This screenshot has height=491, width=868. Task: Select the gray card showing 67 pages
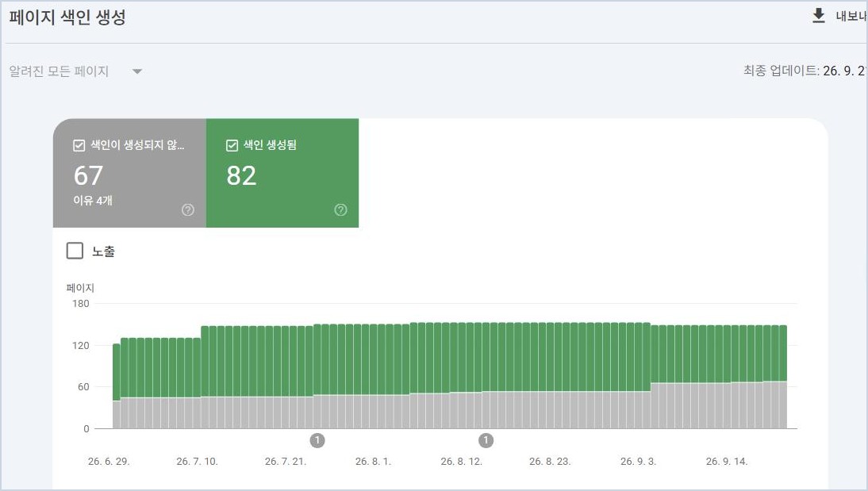(129, 173)
